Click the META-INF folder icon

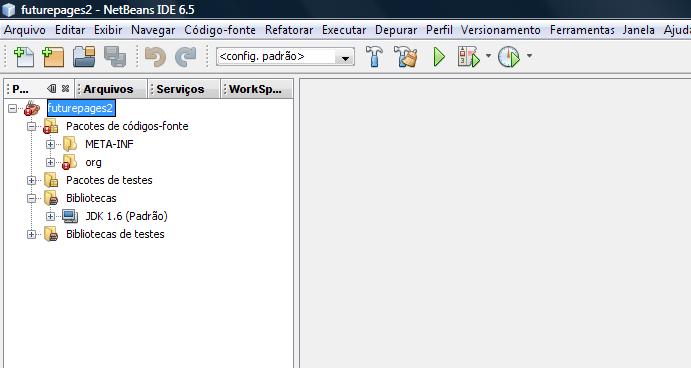(70, 144)
